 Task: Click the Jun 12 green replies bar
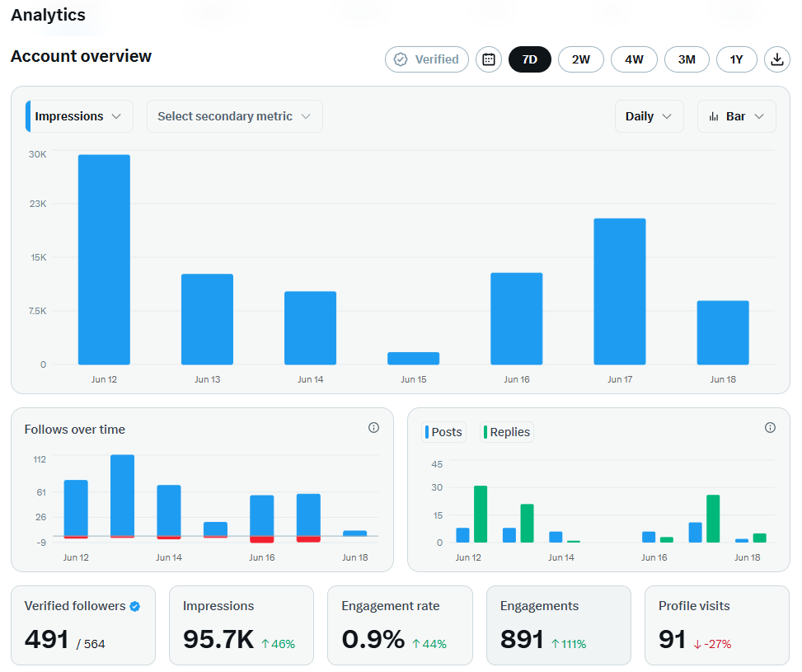pos(481,515)
